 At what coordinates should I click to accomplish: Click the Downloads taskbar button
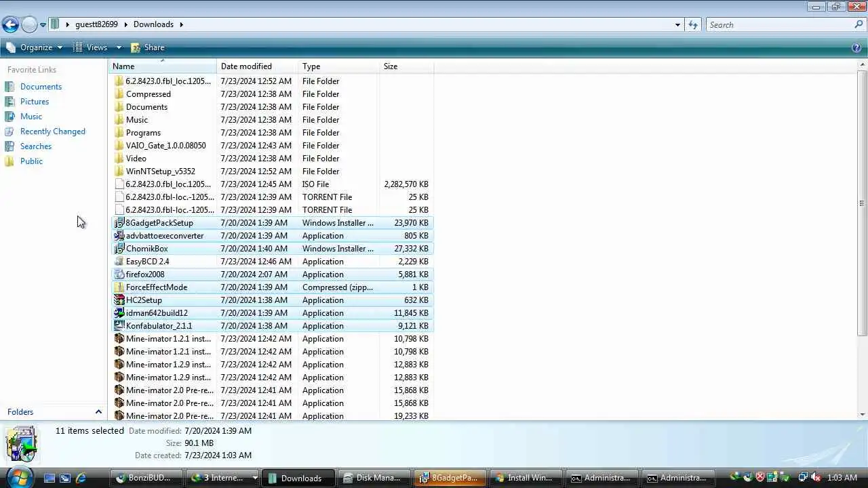pyautogui.click(x=298, y=478)
